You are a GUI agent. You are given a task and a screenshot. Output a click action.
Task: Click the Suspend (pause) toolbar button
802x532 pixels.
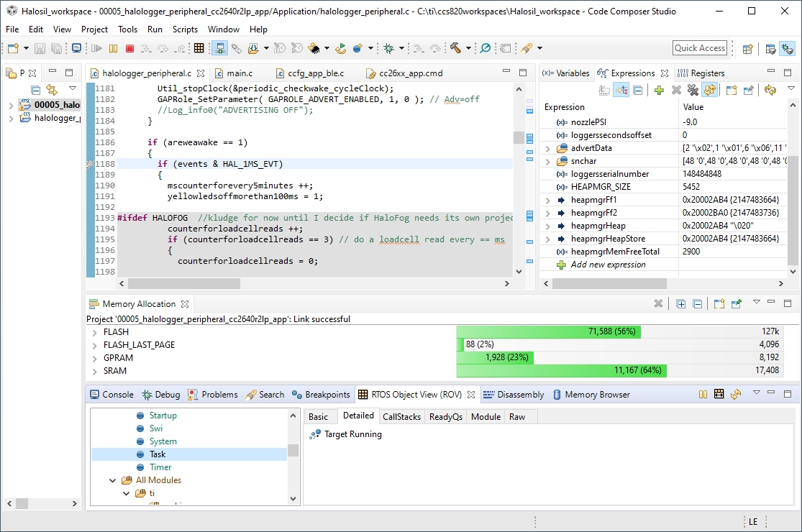[x=113, y=48]
